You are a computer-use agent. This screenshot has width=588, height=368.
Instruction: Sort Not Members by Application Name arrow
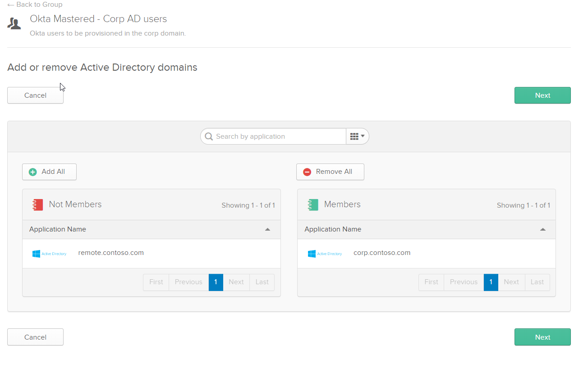pyautogui.click(x=267, y=229)
